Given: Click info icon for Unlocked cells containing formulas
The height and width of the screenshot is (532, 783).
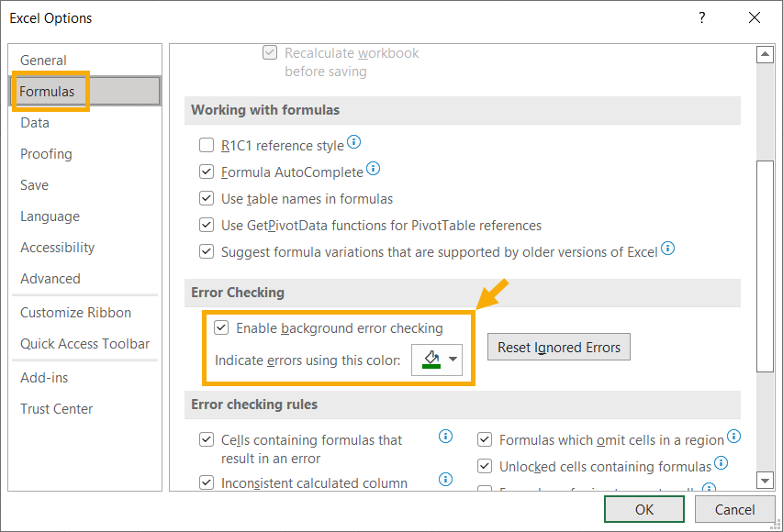Looking at the screenshot, I should (x=721, y=462).
